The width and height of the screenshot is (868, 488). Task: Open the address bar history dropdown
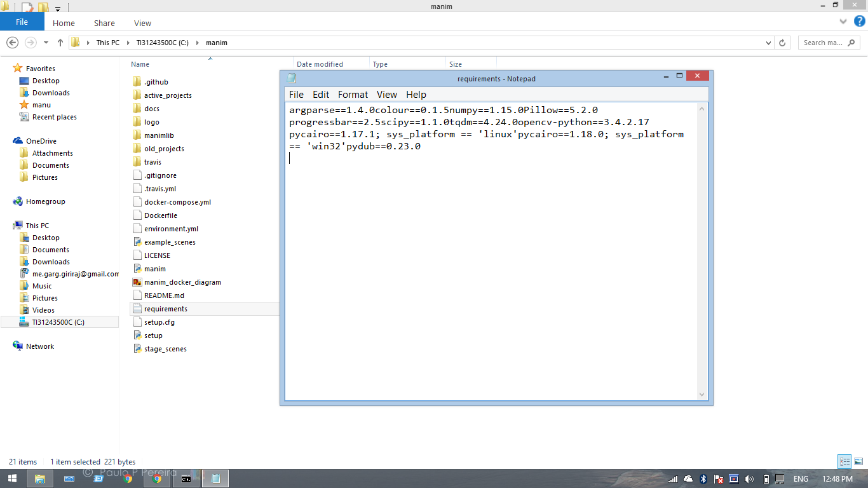tap(768, 43)
